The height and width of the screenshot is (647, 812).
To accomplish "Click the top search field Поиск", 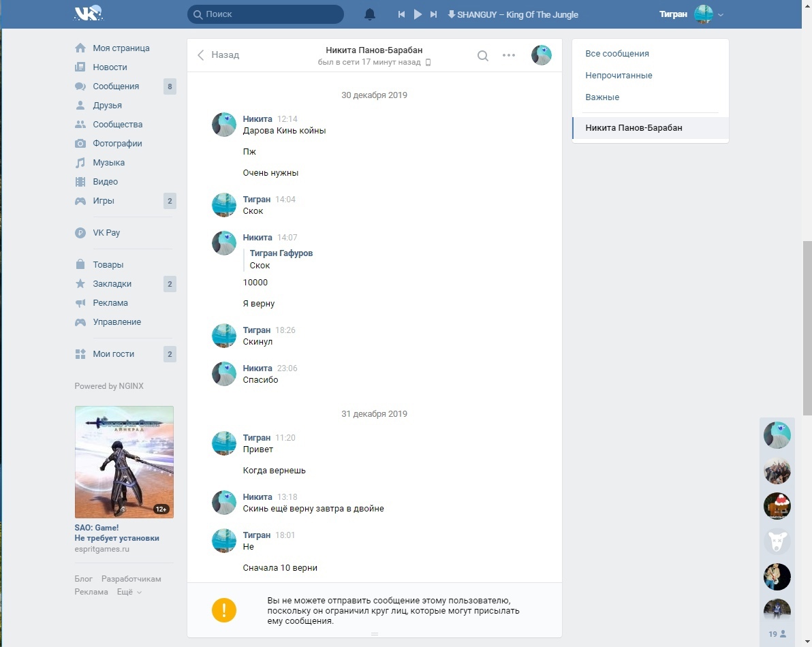I will 266,14.
